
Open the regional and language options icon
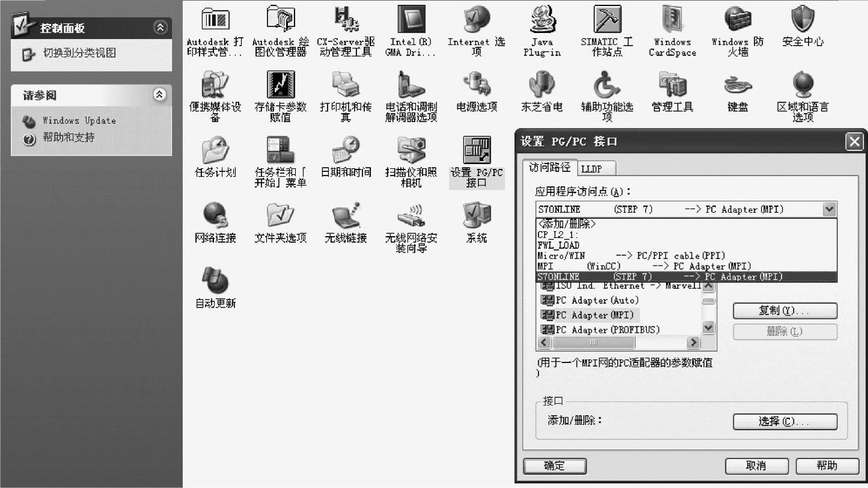pyautogui.click(x=803, y=85)
